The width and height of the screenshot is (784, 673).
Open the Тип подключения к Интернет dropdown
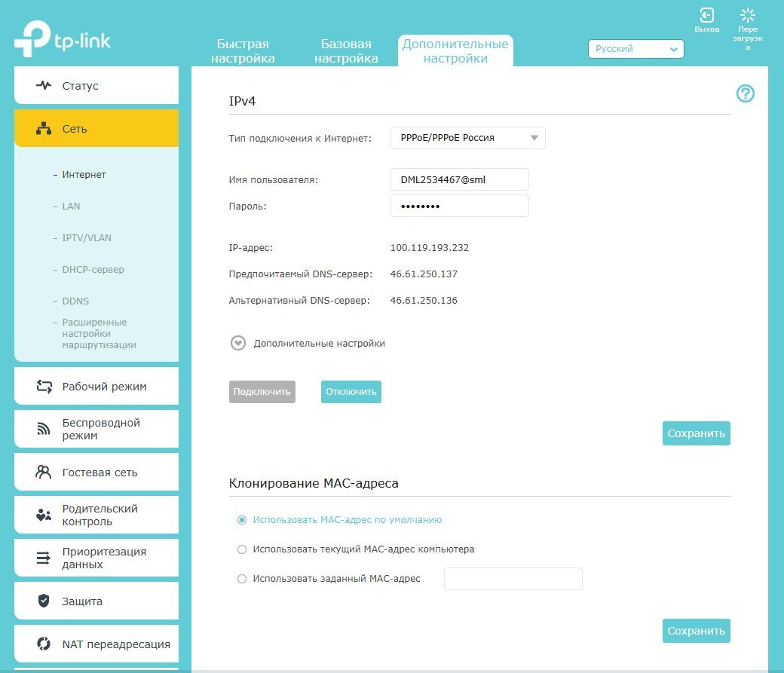pos(467,138)
